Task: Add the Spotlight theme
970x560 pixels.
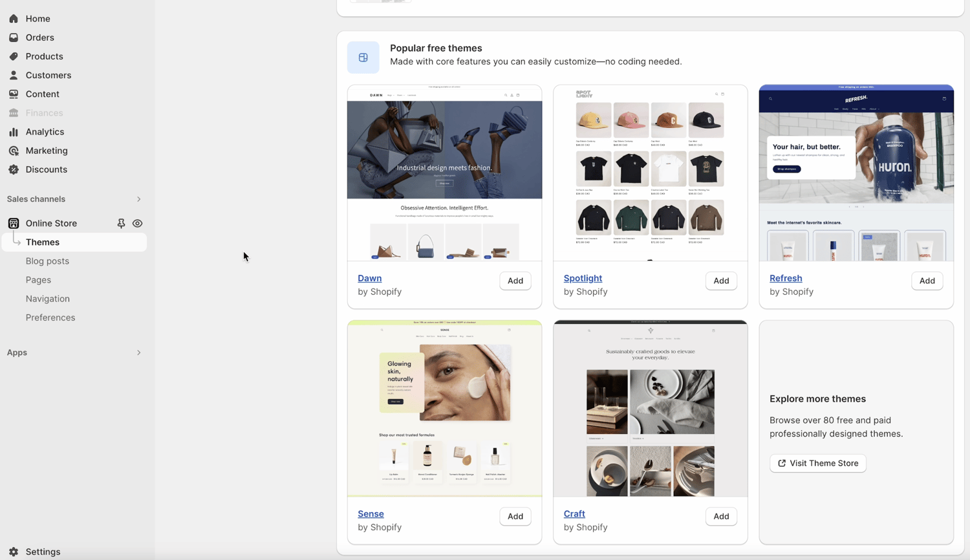Action: coord(720,281)
